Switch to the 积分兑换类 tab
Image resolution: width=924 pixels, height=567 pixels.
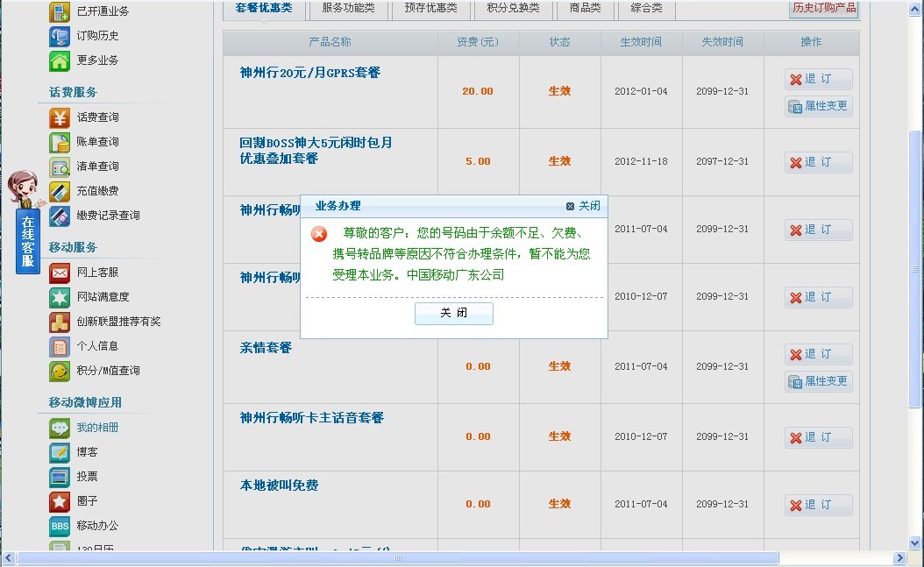coord(512,9)
